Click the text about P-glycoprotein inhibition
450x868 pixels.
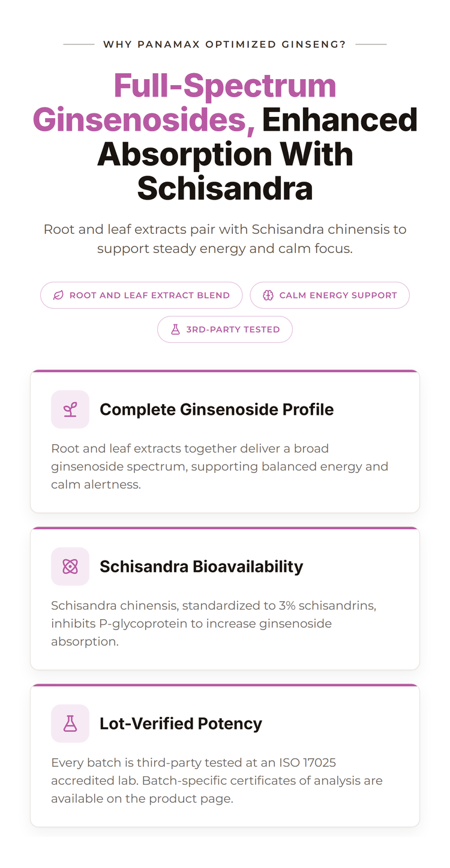(x=214, y=623)
